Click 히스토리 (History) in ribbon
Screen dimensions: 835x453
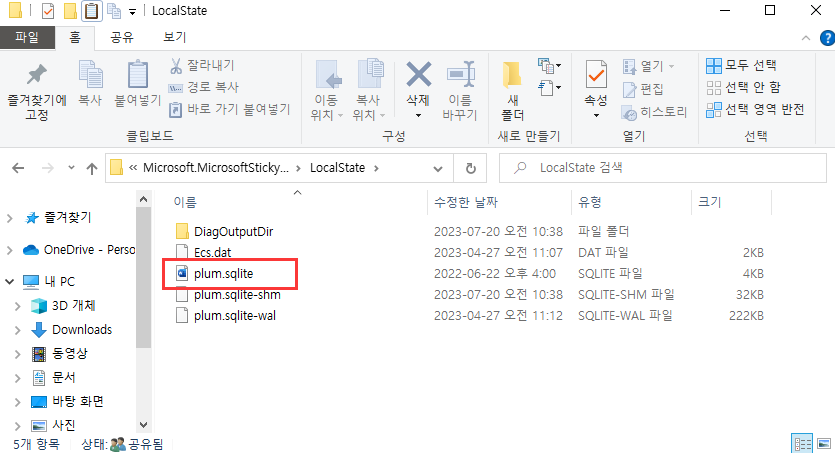[654, 112]
